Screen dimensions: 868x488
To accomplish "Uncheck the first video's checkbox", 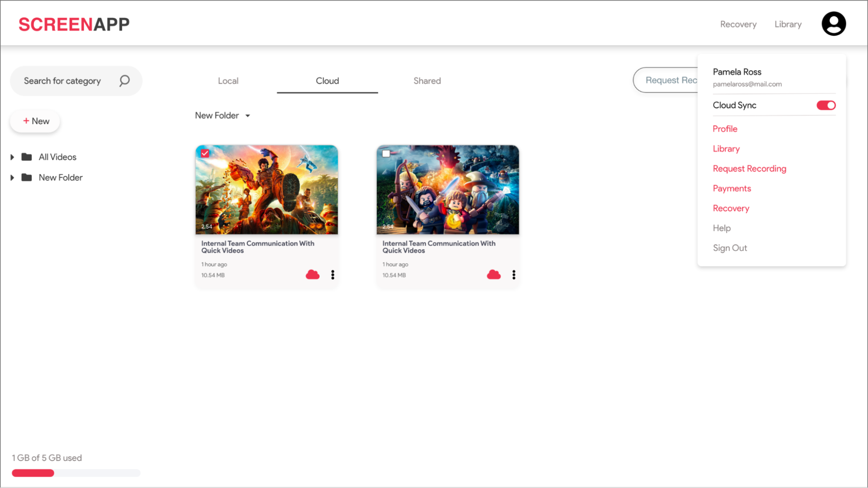I will (205, 153).
